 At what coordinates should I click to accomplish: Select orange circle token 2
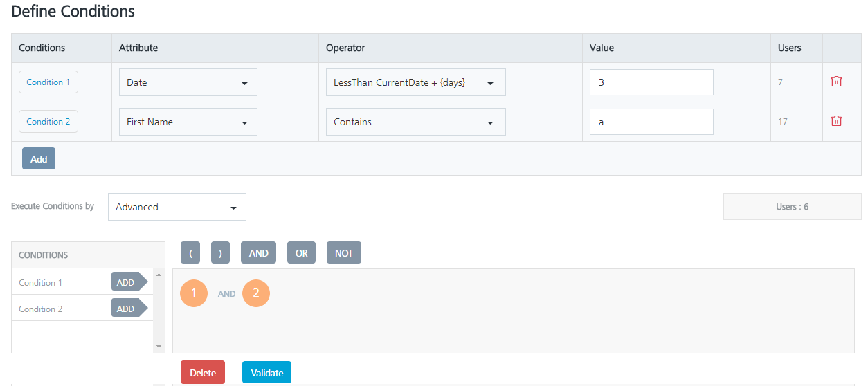(256, 293)
